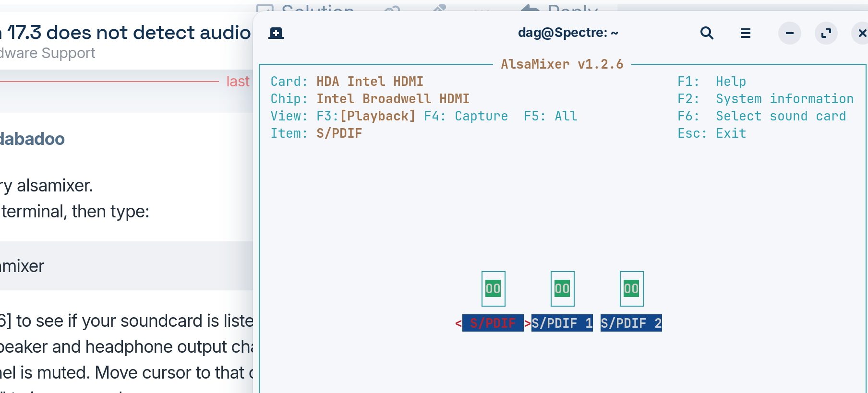The width and height of the screenshot is (868, 393).
Task: Click the Chip name Intel Broadwell HDMI
Action: click(393, 99)
